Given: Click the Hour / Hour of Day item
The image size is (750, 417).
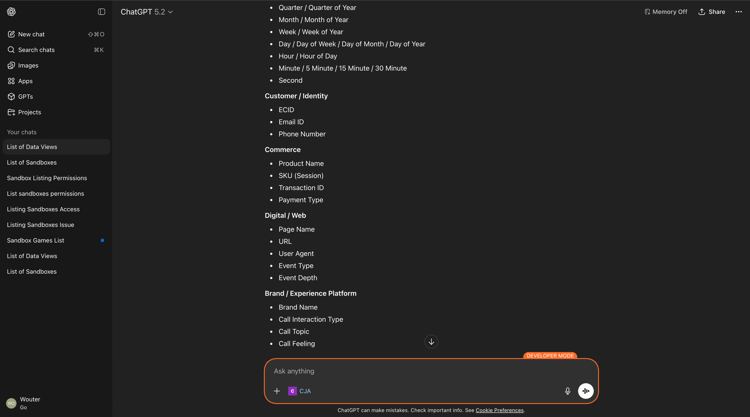Looking at the screenshot, I should [308, 56].
